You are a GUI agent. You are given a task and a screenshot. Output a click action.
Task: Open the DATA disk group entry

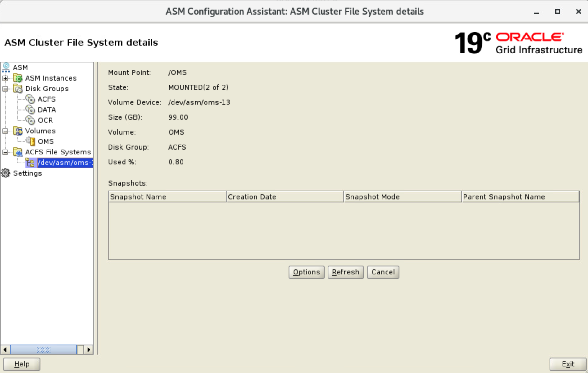(47, 110)
